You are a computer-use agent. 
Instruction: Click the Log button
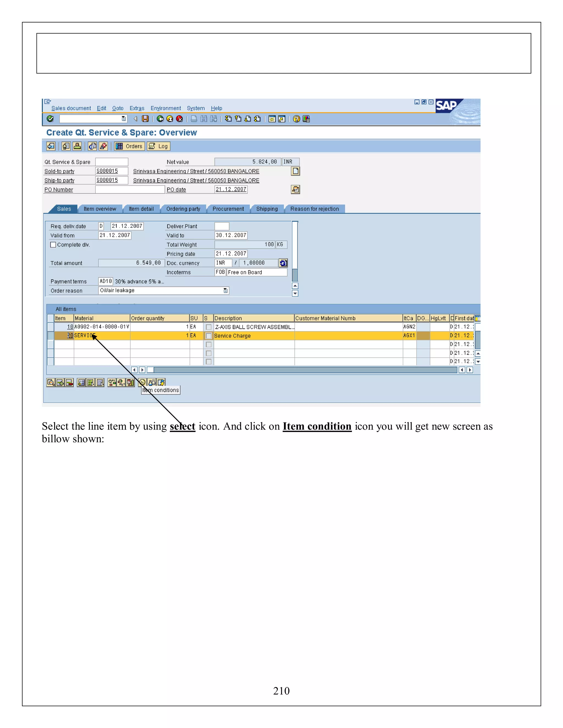(x=158, y=146)
